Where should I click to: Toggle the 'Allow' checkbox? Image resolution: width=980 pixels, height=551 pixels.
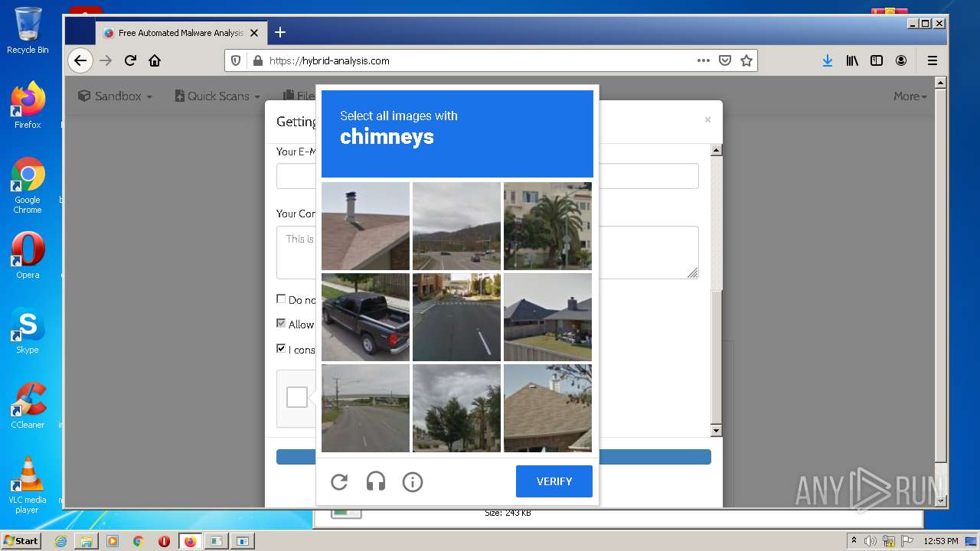point(281,324)
